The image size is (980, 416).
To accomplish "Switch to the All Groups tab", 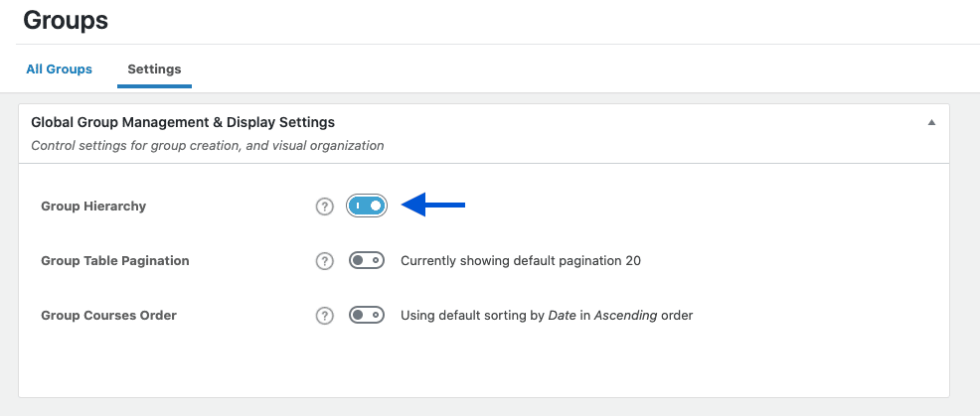I will click(60, 69).
